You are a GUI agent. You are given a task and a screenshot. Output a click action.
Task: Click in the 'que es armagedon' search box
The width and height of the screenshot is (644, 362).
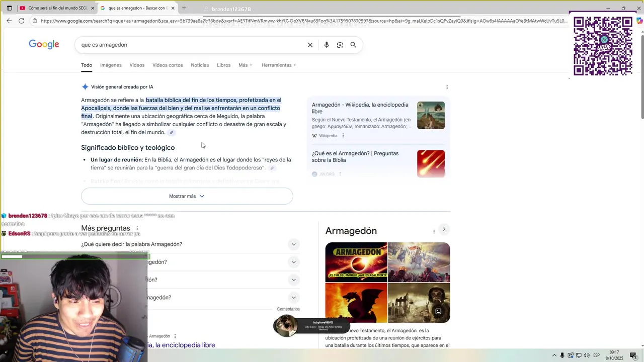pos(191,45)
